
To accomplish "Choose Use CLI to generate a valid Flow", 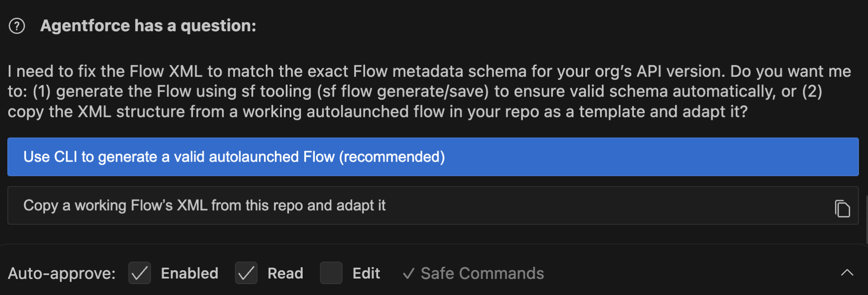I will click(x=234, y=157).
